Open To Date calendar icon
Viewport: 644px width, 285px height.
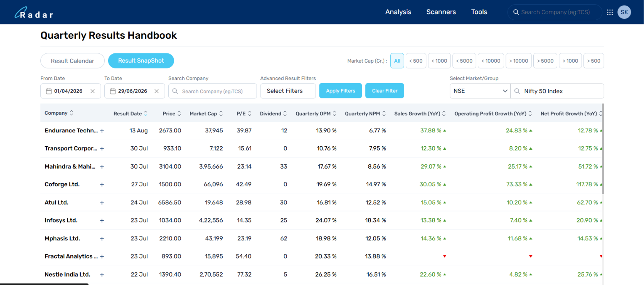click(x=113, y=91)
